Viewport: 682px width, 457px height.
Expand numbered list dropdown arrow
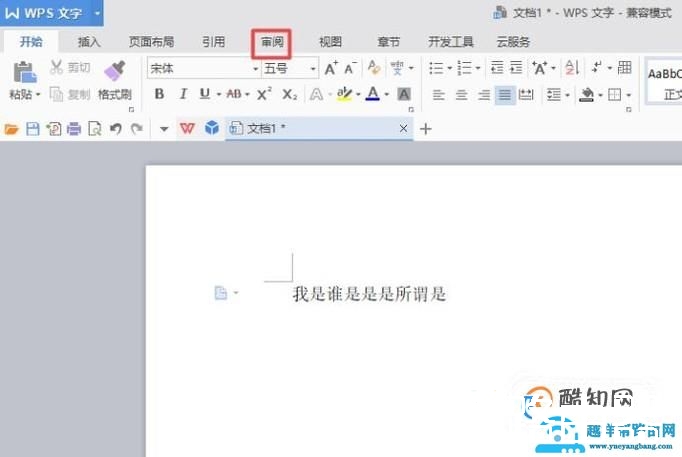[x=478, y=68]
